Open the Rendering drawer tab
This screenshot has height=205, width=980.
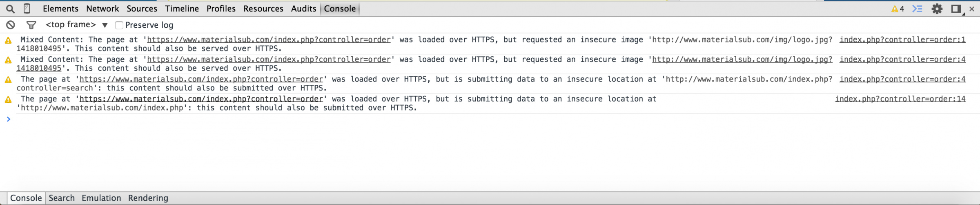[x=148, y=198]
